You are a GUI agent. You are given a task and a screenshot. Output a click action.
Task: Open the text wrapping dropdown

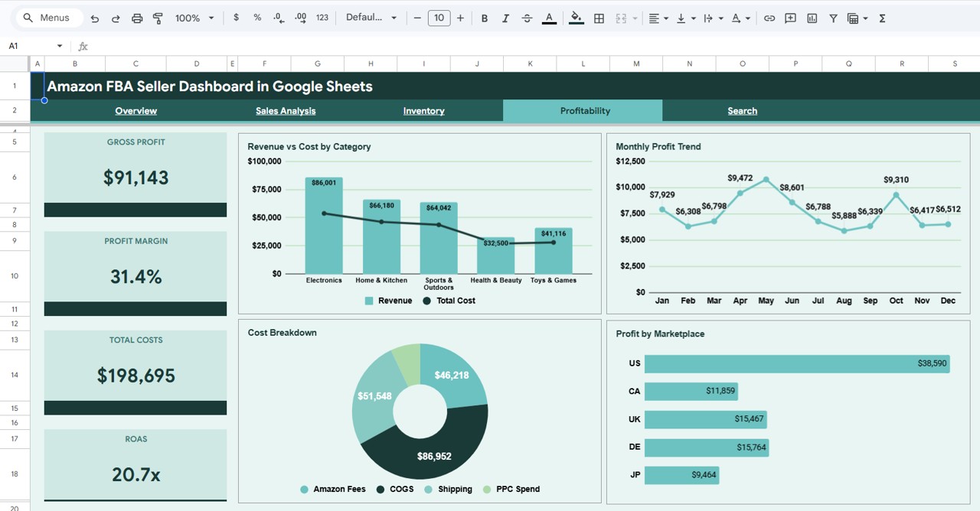[712, 18]
